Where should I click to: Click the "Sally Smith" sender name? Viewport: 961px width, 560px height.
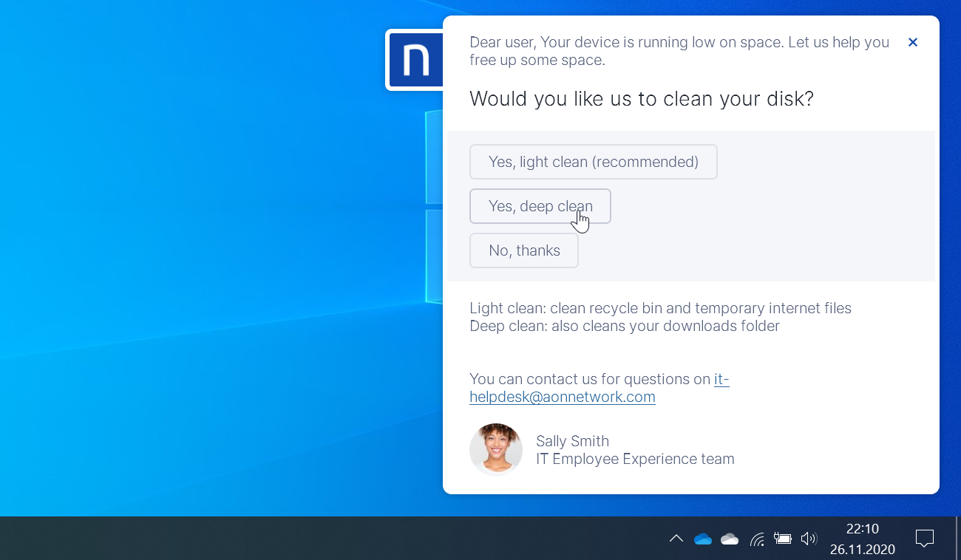(x=572, y=441)
